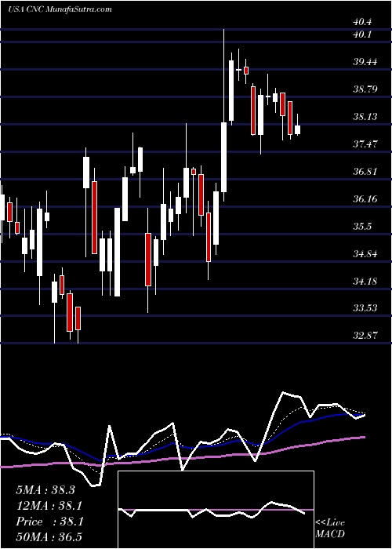Screen dimensions: 392x549
Task: Select the 40.1 price axis label
Action: (362, 35)
